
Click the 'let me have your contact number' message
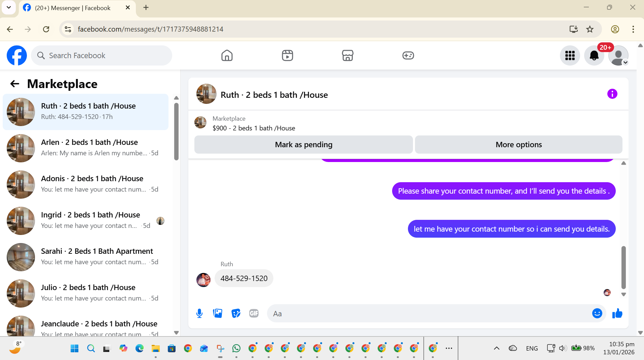coord(512,229)
